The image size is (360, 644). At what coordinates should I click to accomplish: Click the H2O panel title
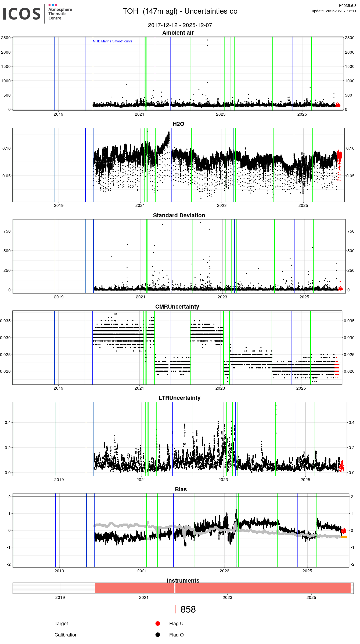click(178, 124)
